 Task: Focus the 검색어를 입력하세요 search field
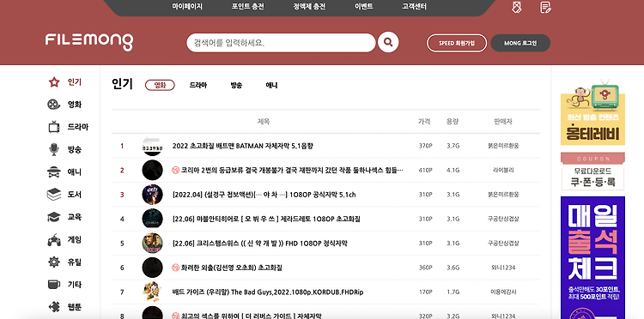click(281, 43)
